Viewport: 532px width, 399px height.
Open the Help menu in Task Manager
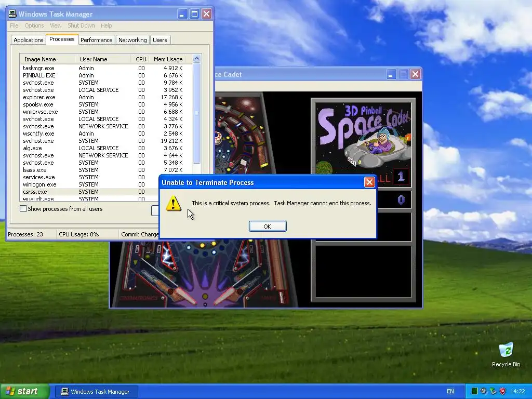point(106,25)
